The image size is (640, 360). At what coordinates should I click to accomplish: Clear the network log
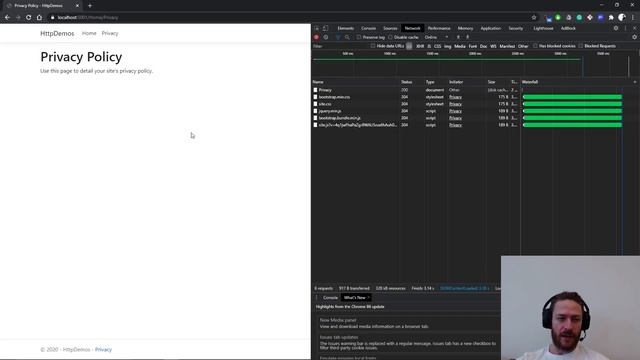[x=326, y=37]
